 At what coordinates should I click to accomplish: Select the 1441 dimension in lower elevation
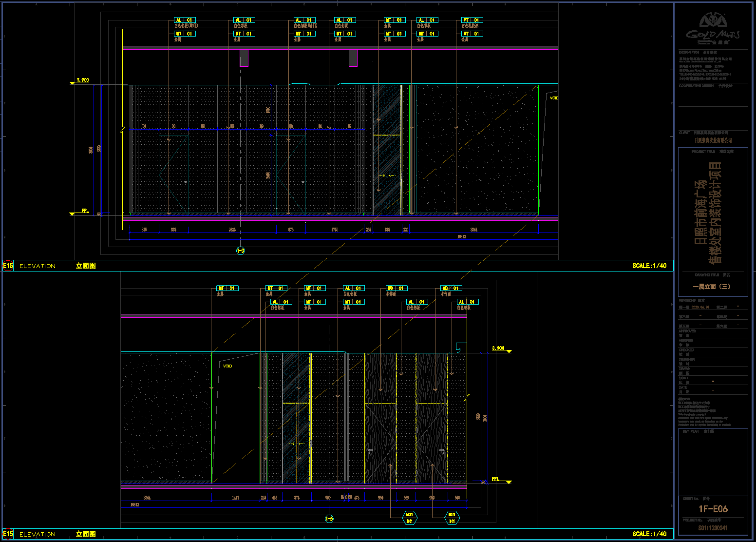pos(235,498)
